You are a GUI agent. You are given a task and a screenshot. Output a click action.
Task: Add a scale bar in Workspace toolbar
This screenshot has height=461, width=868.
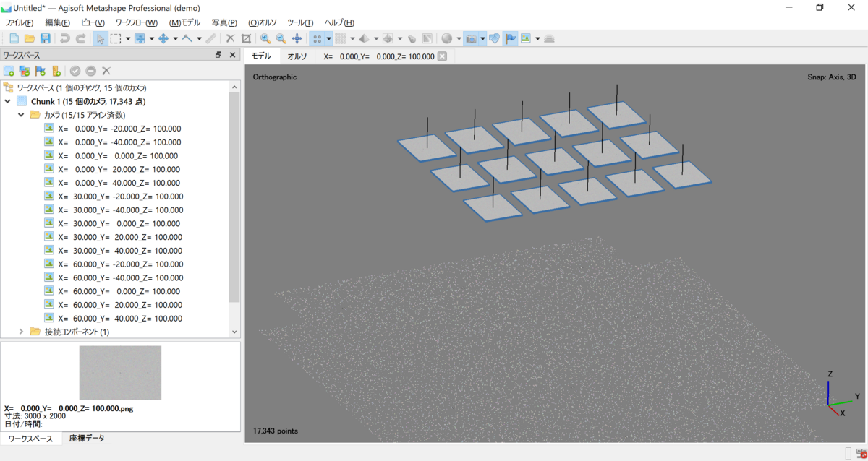56,71
